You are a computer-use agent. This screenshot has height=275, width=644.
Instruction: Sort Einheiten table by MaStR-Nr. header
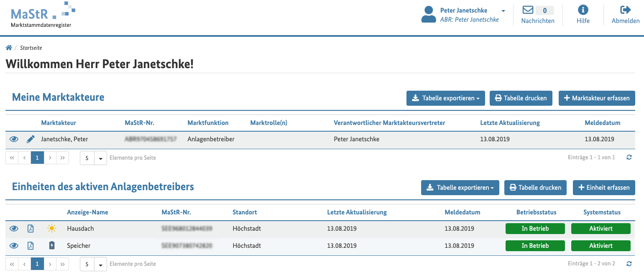[176, 212]
